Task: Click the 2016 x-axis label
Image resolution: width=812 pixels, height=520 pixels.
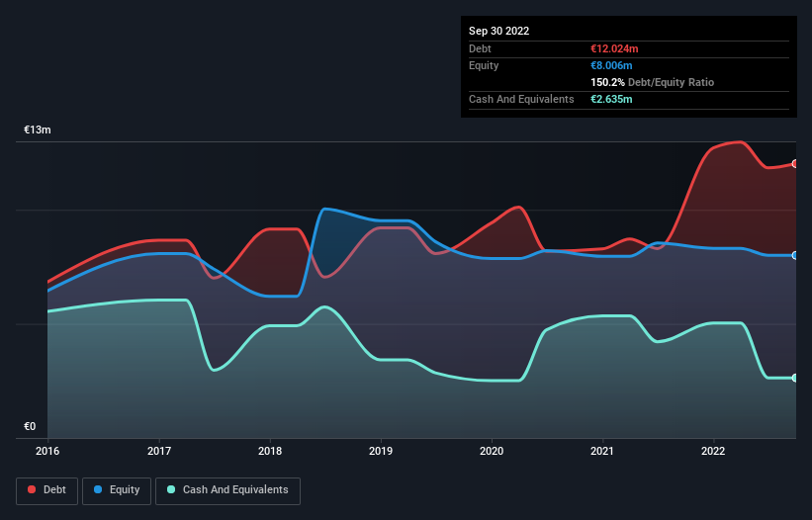Action: pyautogui.click(x=47, y=451)
